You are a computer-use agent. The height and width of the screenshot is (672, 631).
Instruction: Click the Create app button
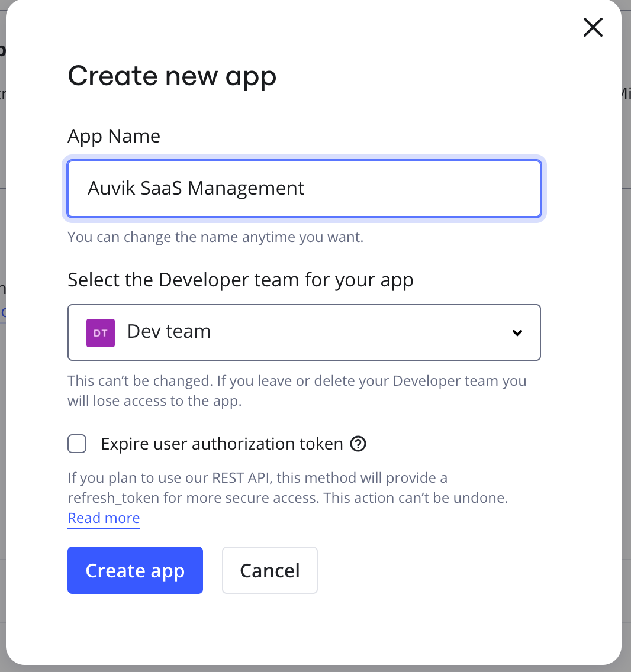pyautogui.click(x=135, y=570)
